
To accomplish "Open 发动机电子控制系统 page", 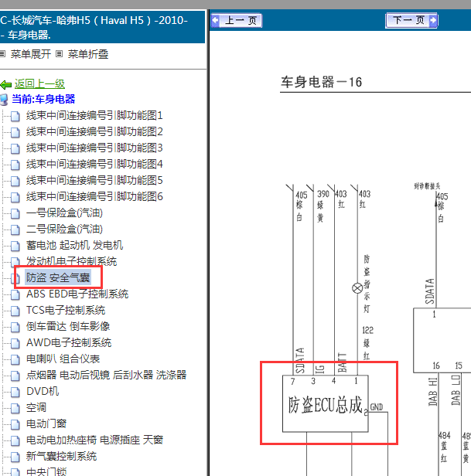I will point(71,261).
